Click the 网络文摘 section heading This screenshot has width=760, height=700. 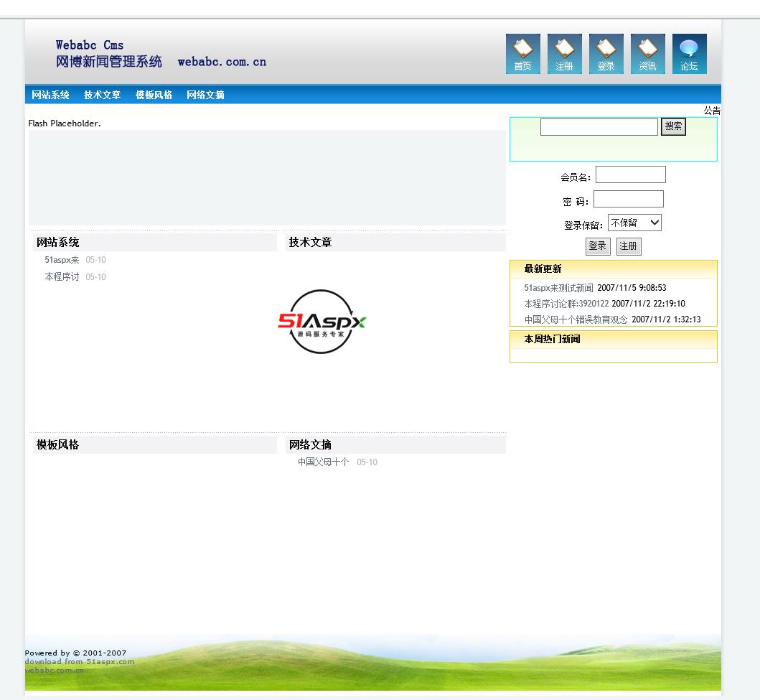pyautogui.click(x=310, y=445)
